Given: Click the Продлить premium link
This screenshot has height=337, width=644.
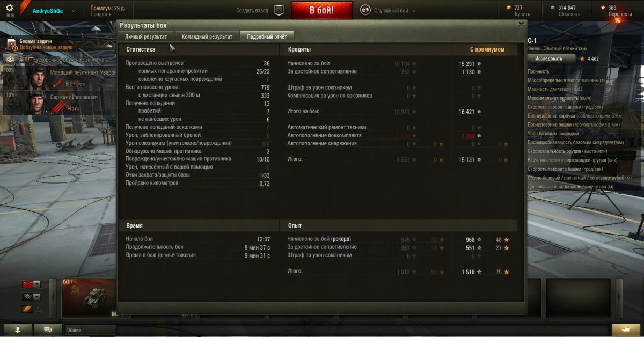Looking at the screenshot, I should [100, 14].
